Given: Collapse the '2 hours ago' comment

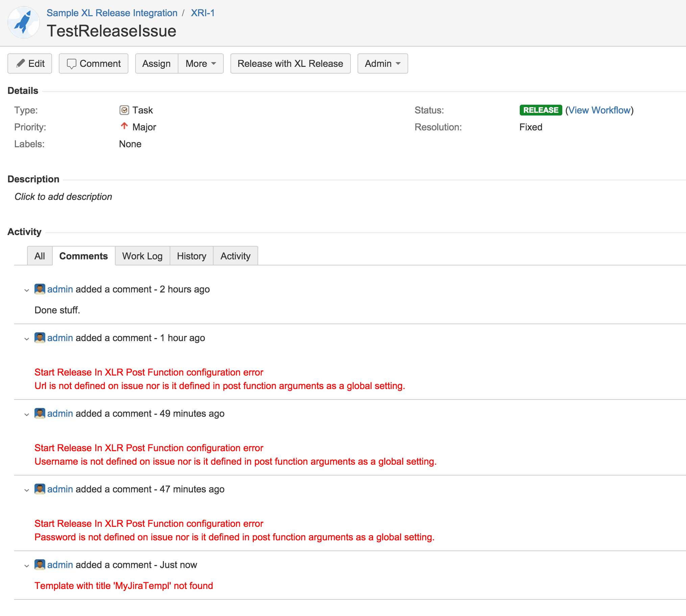Looking at the screenshot, I should click(26, 290).
